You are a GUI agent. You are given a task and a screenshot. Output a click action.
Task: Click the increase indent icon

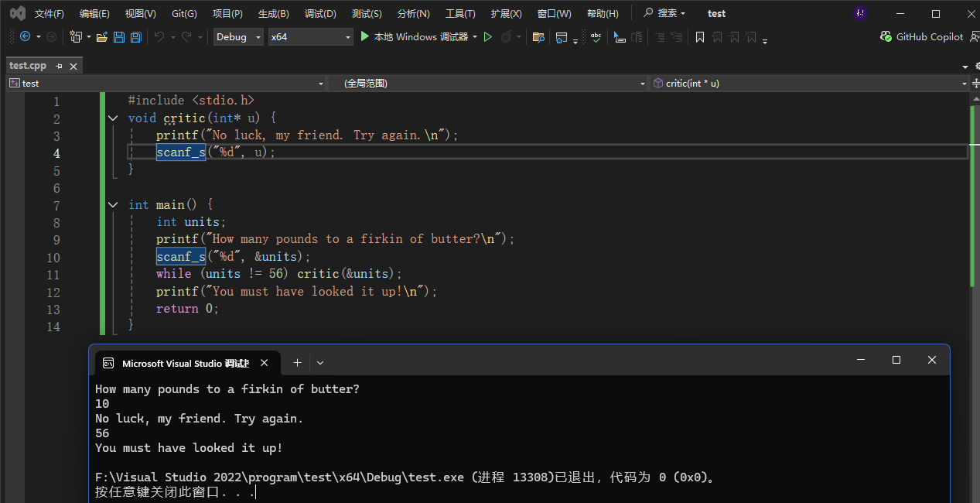pyautogui.click(x=676, y=36)
